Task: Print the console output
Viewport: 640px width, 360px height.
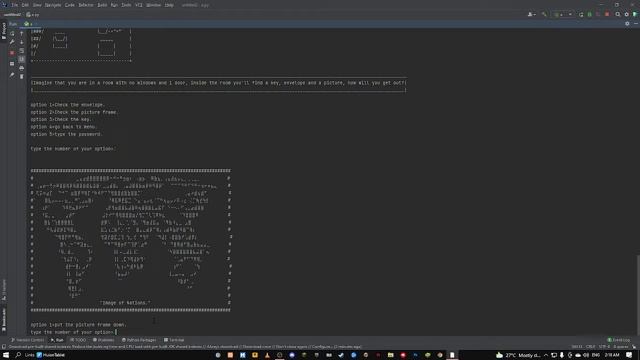Action: (22, 68)
